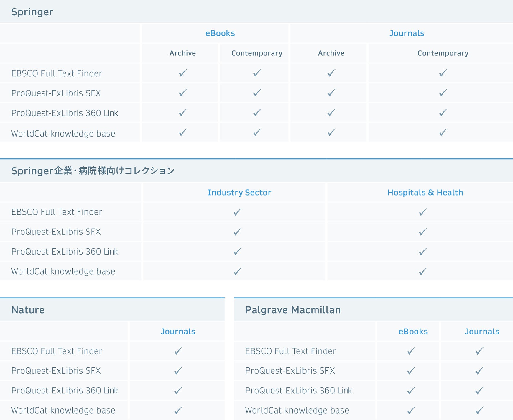513x420 pixels.
Task: Click the Palgrave Macmillan section heading
Action: (293, 310)
